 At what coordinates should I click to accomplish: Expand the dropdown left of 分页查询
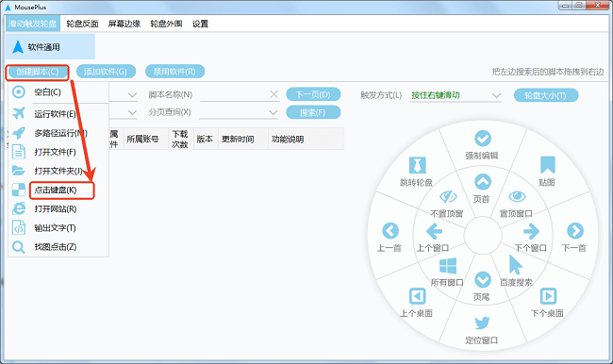point(132,113)
